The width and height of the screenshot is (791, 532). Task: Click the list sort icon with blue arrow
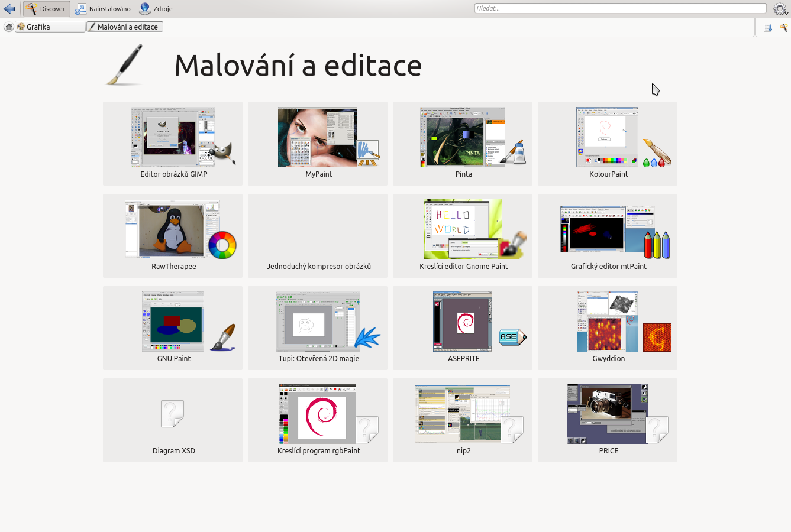[768, 27]
